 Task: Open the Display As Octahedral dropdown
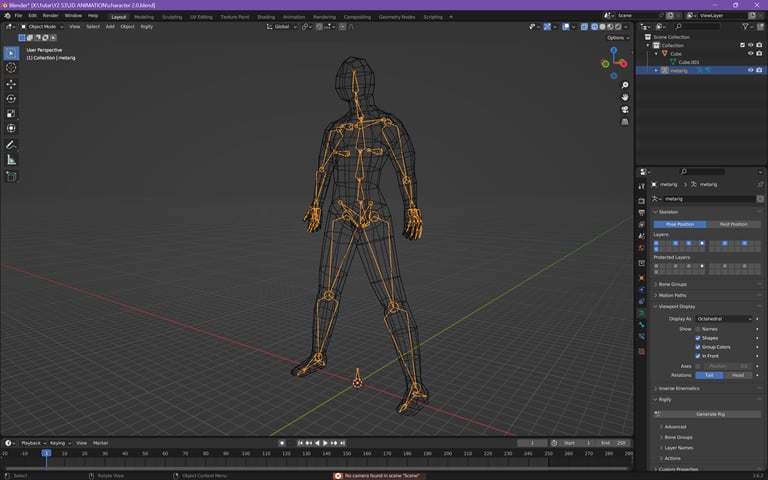(x=724, y=318)
